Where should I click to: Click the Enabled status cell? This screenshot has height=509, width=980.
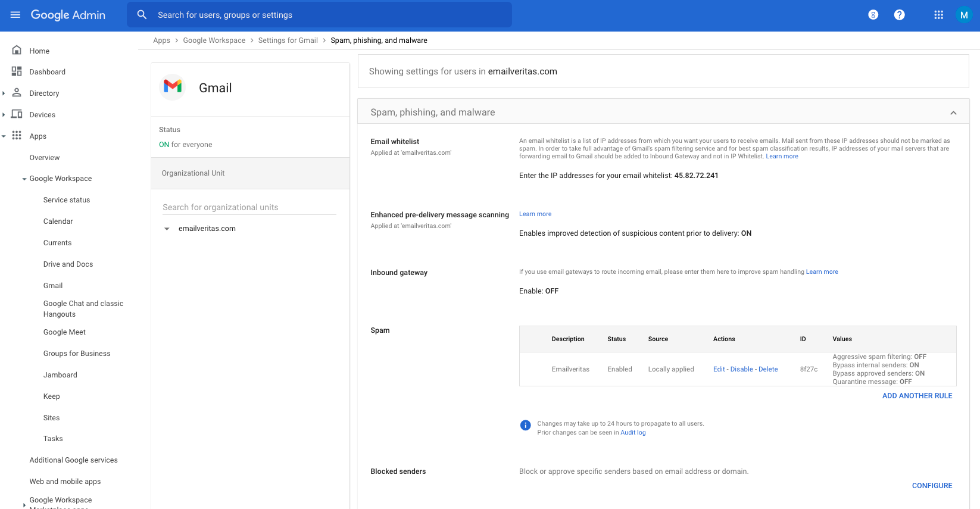coord(620,370)
